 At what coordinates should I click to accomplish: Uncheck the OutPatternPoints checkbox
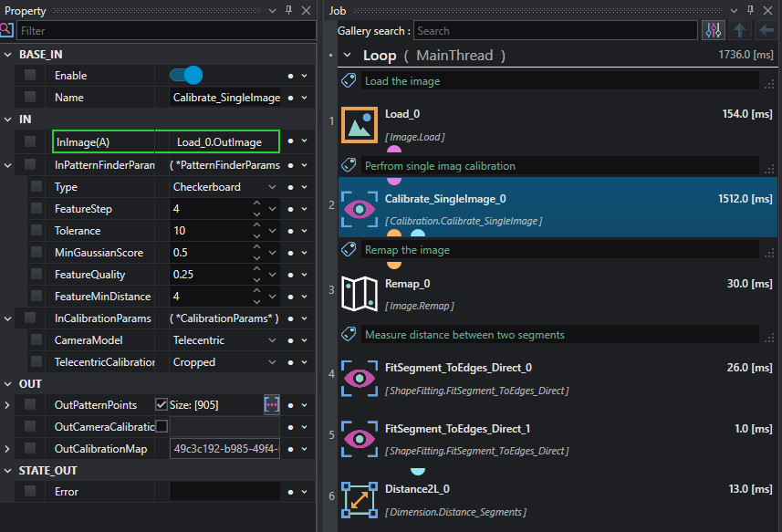coord(162,404)
